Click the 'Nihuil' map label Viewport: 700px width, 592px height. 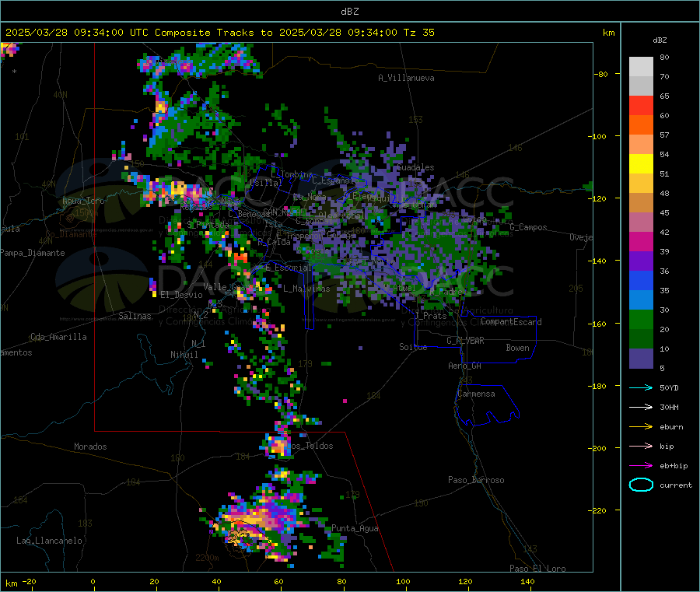pos(184,355)
